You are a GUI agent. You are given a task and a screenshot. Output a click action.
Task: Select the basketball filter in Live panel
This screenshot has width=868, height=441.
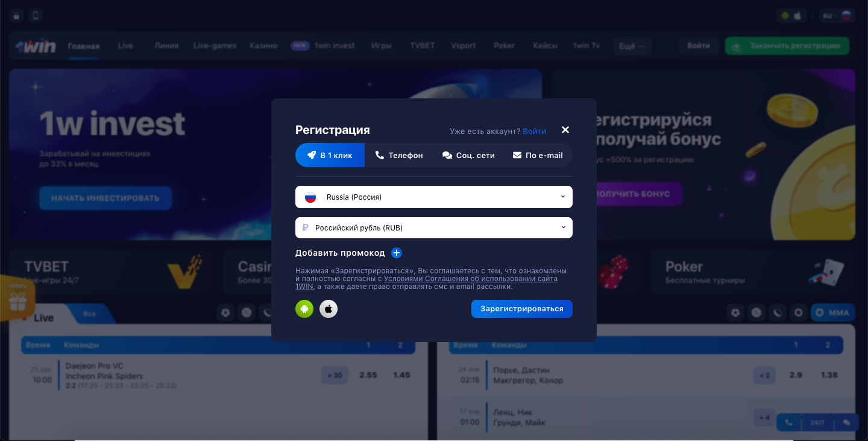246,313
